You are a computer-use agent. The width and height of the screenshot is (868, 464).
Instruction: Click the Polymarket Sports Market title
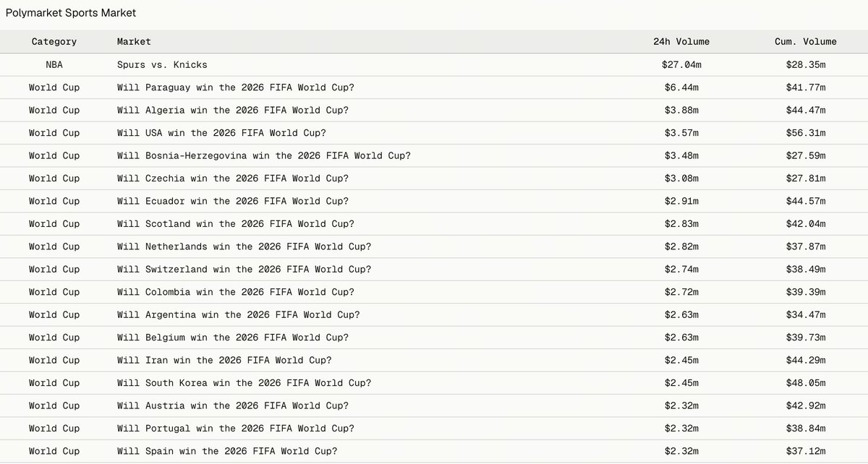71,13
